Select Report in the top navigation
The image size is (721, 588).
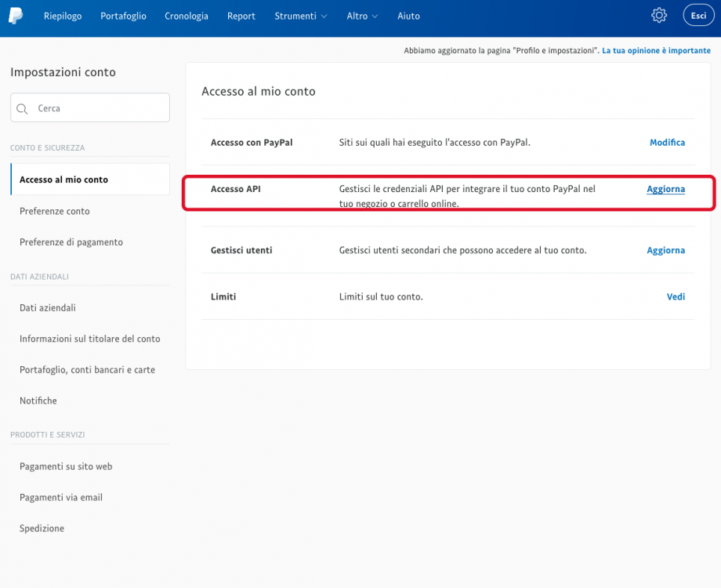tap(241, 16)
